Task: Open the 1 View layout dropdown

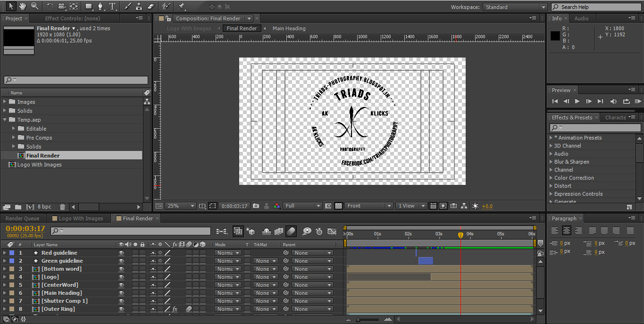Action: (411, 206)
